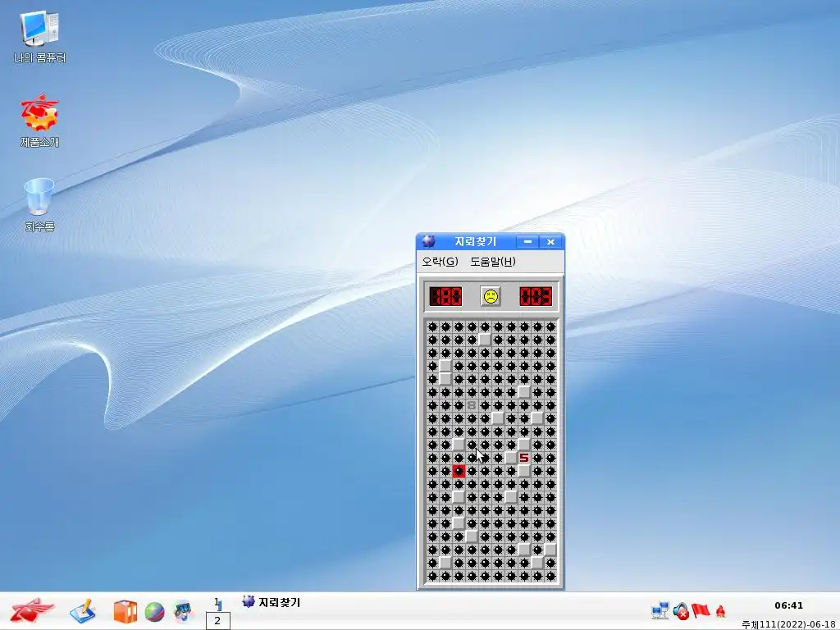Open the 오락(G) game menu
The width and height of the screenshot is (840, 630).
440,262
